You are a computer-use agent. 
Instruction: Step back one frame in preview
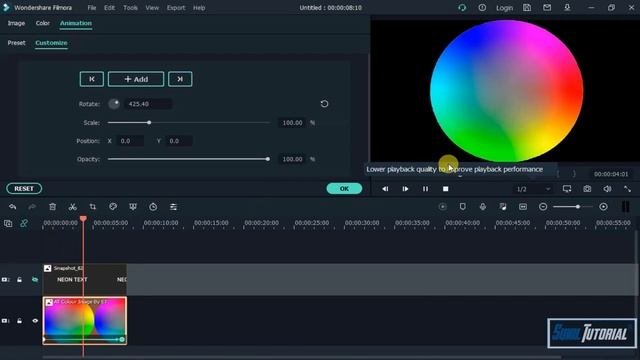(x=385, y=189)
